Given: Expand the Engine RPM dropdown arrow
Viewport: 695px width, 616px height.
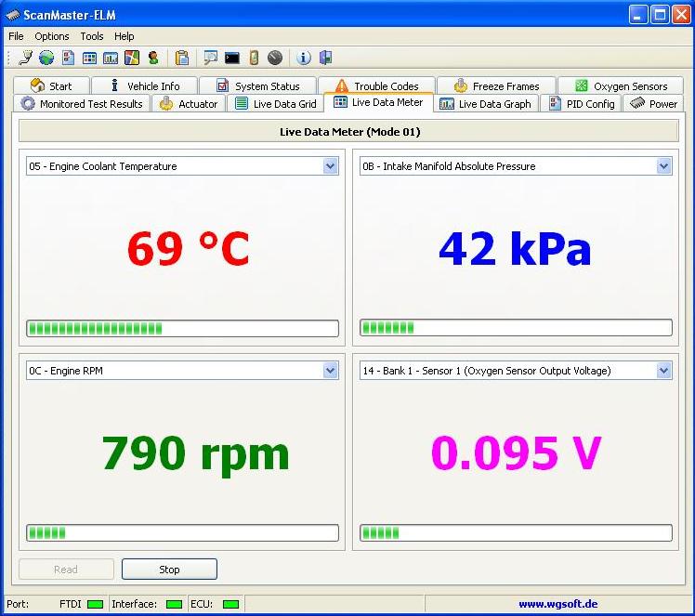Looking at the screenshot, I should click(330, 371).
